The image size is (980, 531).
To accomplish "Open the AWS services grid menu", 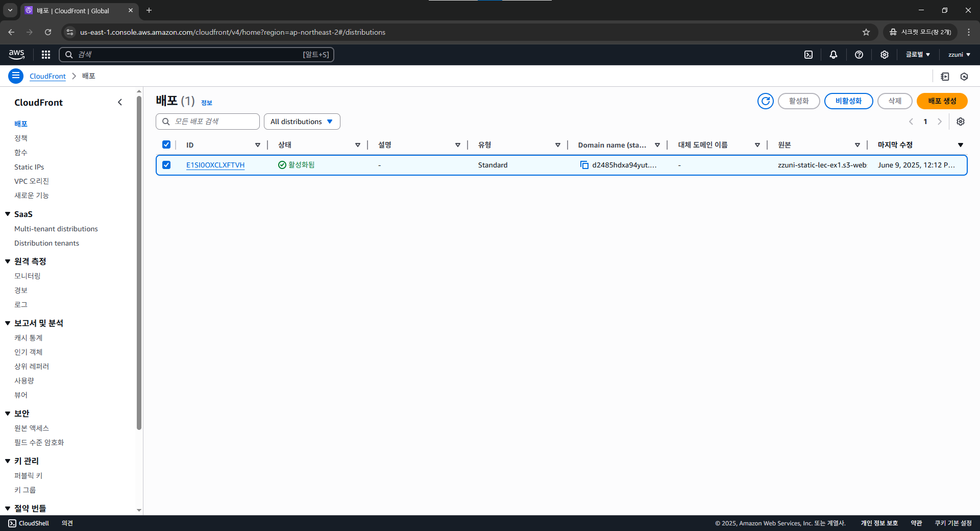I will [x=46, y=55].
